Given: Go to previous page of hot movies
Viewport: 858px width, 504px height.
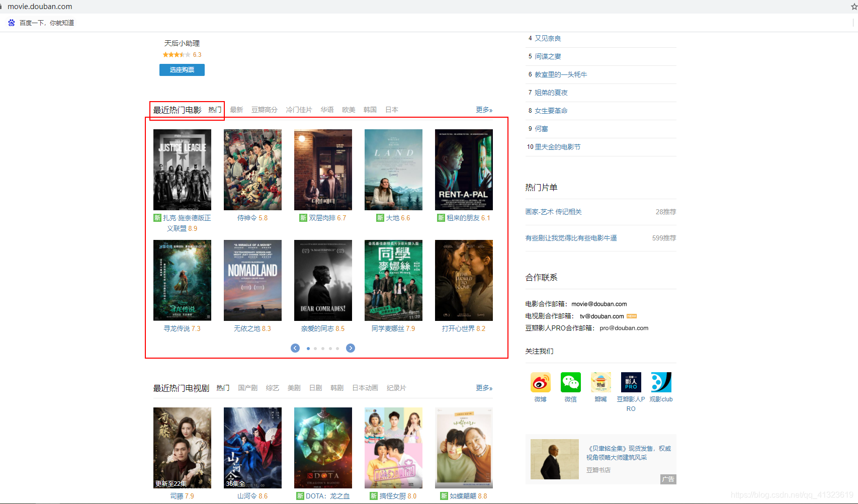Looking at the screenshot, I should [295, 348].
